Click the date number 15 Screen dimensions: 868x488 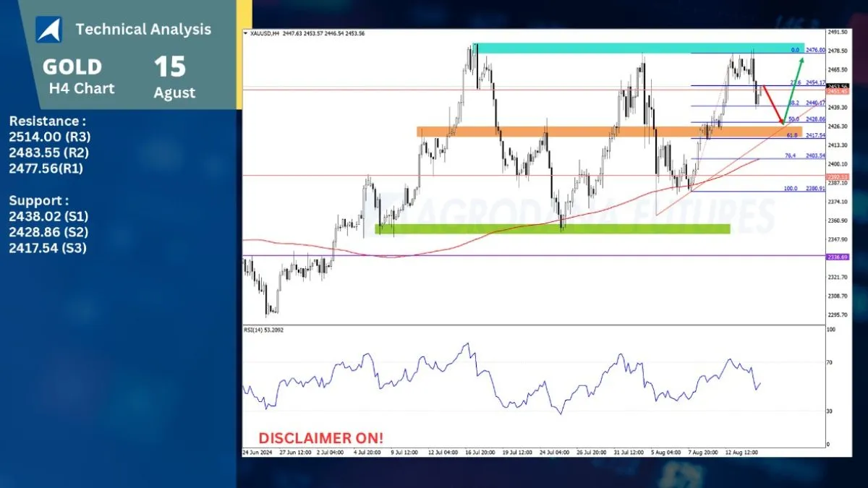[x=170, y=67]
